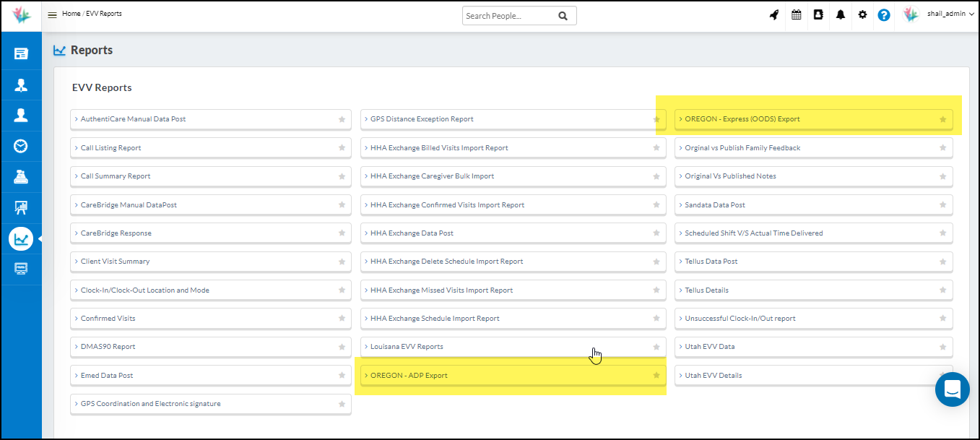Click the notifications bell icon
The height and width of the screenshot is (440, 980).
[841, 14]
